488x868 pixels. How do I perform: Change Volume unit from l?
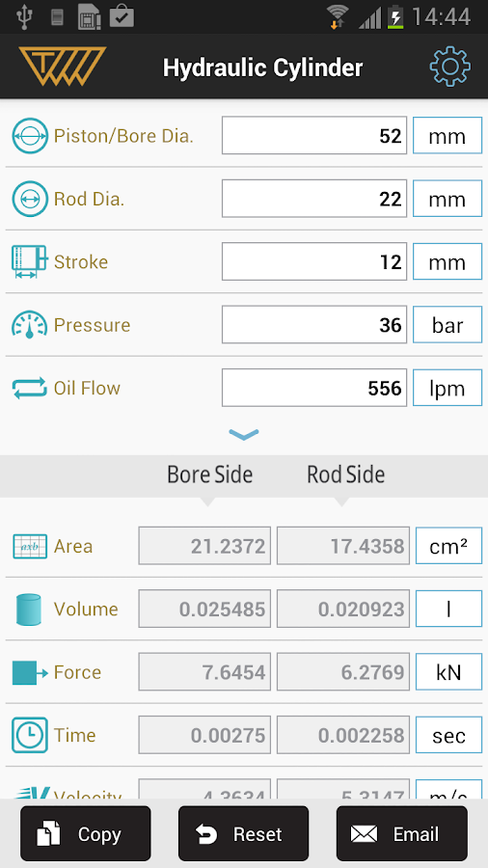448,609
